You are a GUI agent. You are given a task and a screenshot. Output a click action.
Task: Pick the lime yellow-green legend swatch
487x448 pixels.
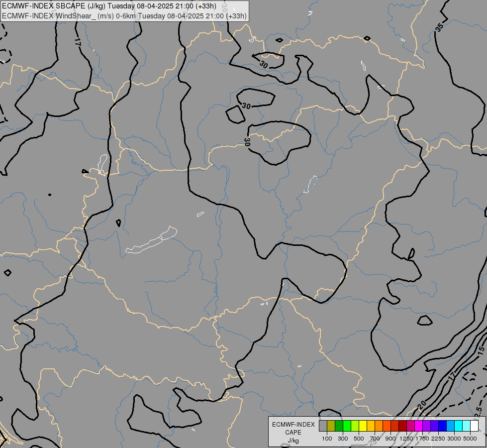tap(355, 426)
